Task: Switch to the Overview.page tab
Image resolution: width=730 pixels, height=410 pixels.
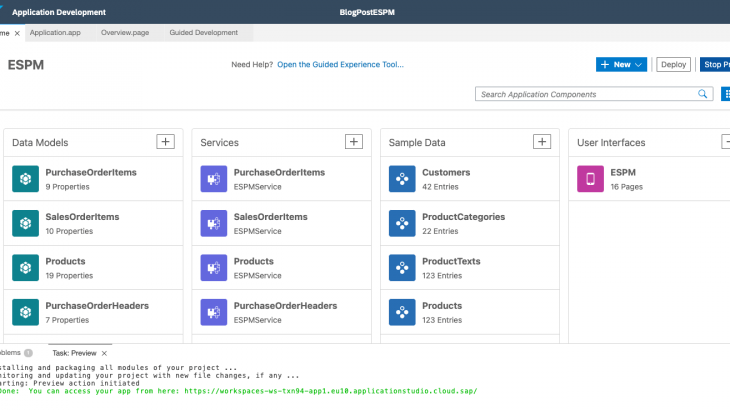Action: 125,33
